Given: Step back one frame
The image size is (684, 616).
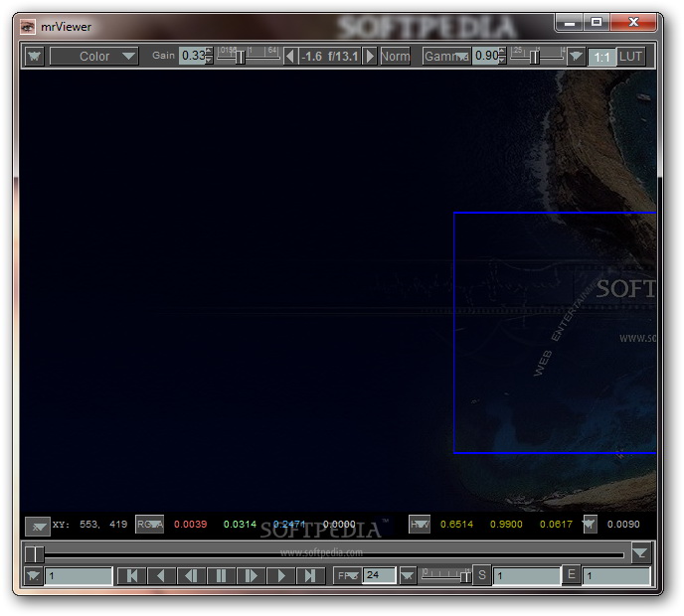Looking at the screenshot, I should click(x=191, y=576).
